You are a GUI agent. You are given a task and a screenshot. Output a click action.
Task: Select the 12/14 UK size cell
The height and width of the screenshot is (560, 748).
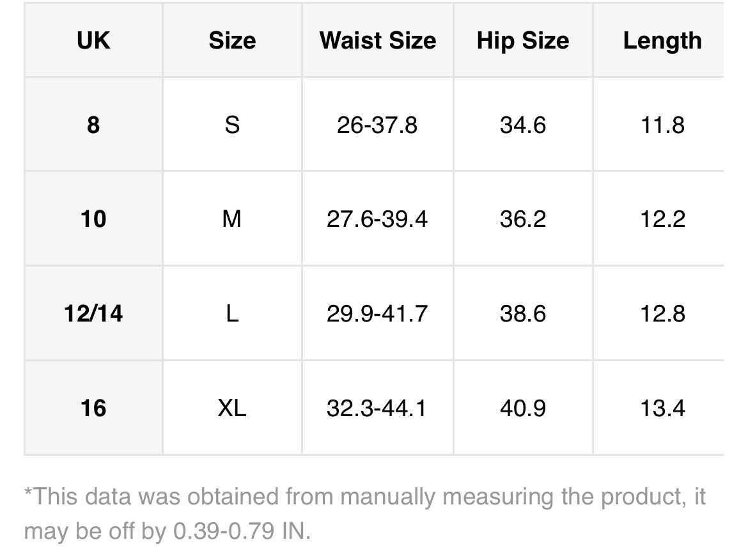[93, 313]
